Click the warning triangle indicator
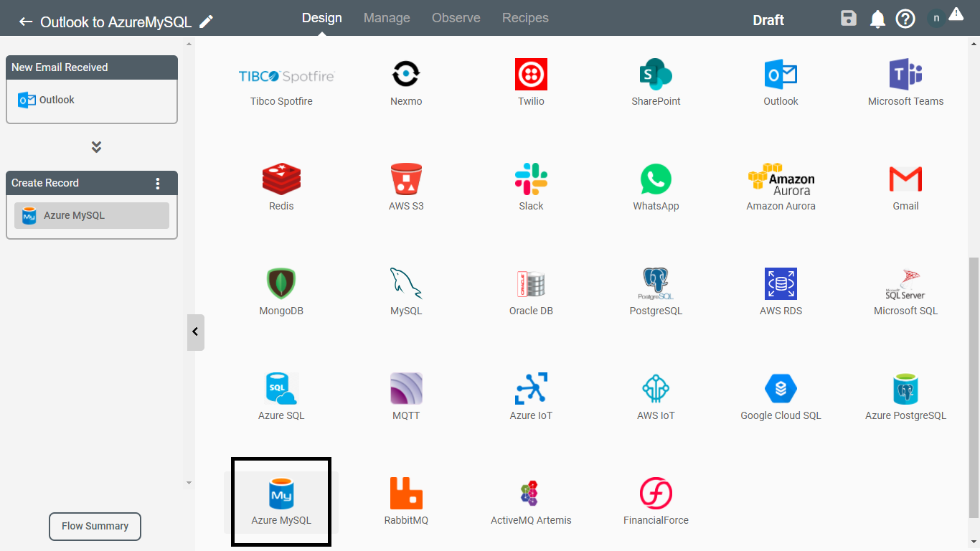Image resolution: width=980 pixels, height=551 pixels. click(956, 14)
